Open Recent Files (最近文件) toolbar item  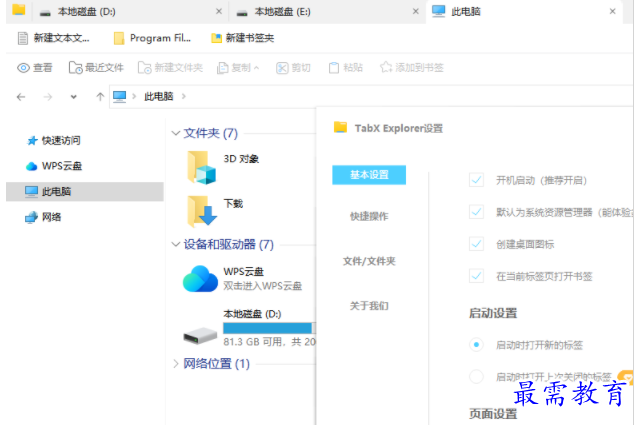(96, 68)
